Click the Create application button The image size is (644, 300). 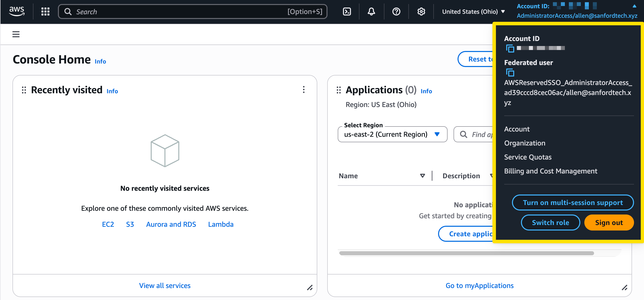(x=466, y=234)
